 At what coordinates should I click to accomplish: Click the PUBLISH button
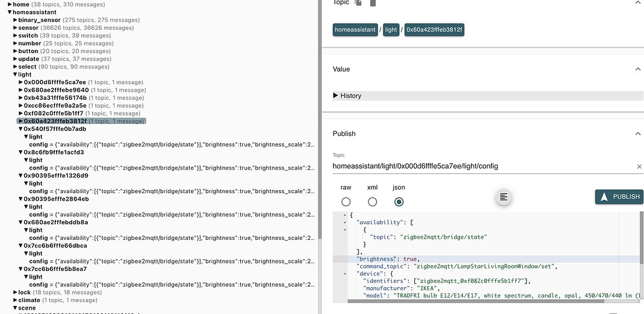pos(619,197)
